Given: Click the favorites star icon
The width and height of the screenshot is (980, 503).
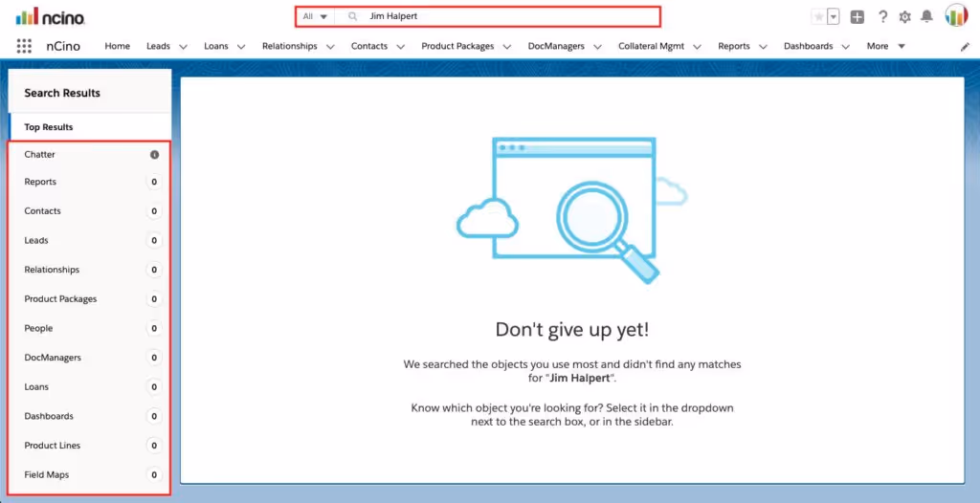Looking at the screenshot, I should pos(818,17).
